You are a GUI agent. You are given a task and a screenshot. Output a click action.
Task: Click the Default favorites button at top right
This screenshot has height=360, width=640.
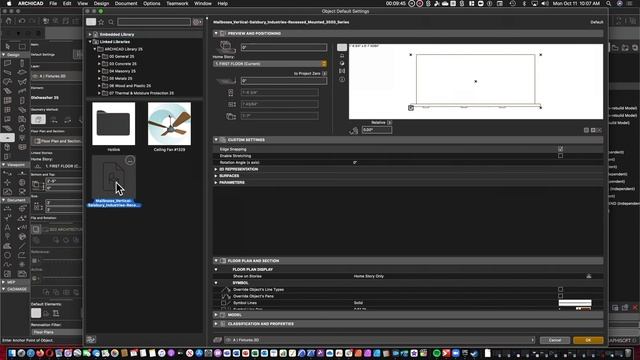(596, 22)
